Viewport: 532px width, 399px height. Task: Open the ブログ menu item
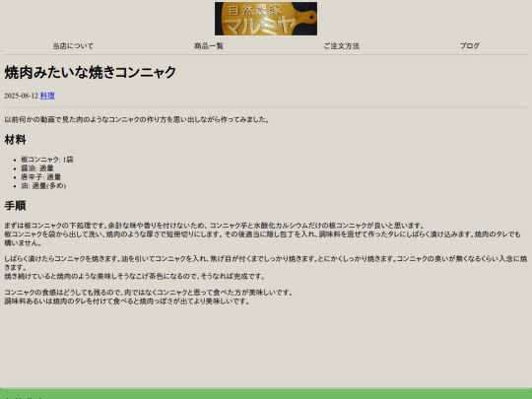[470, 45]
